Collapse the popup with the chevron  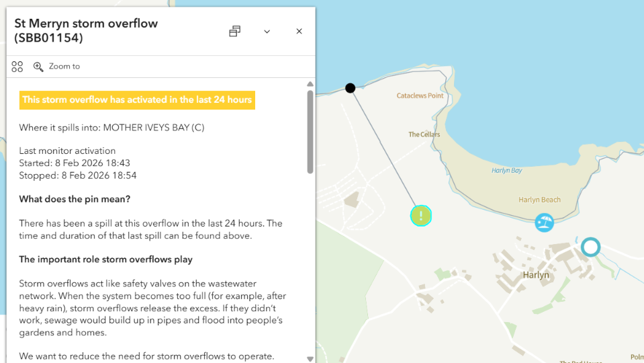coord(267,32)
